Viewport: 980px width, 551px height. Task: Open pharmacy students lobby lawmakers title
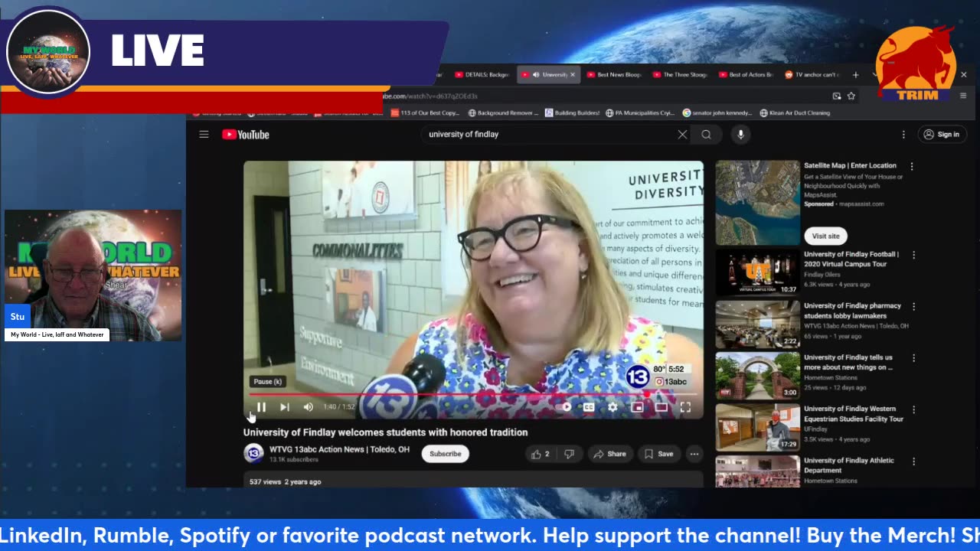(x=852, y=310)
